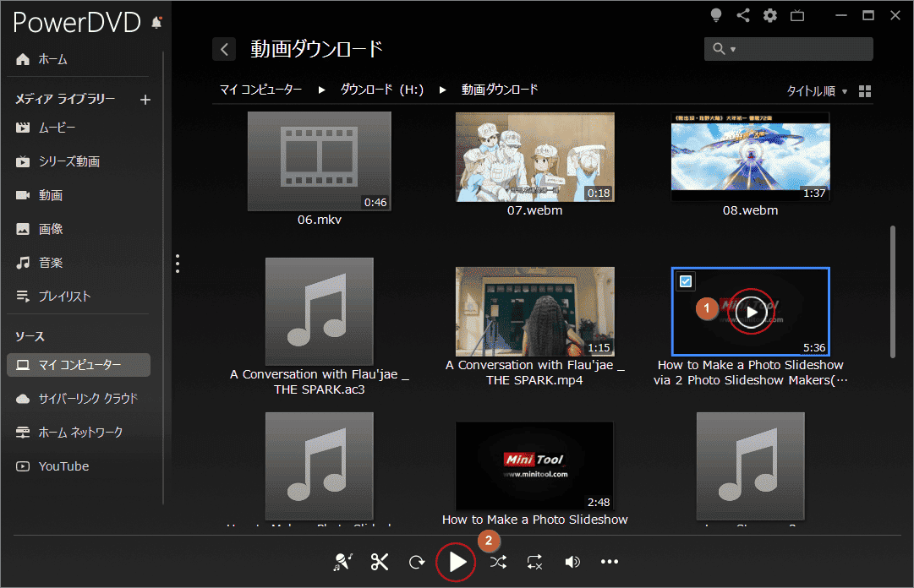Open the search magnifier filter dropdown
The image size is (914, 588).
point(724,49)
